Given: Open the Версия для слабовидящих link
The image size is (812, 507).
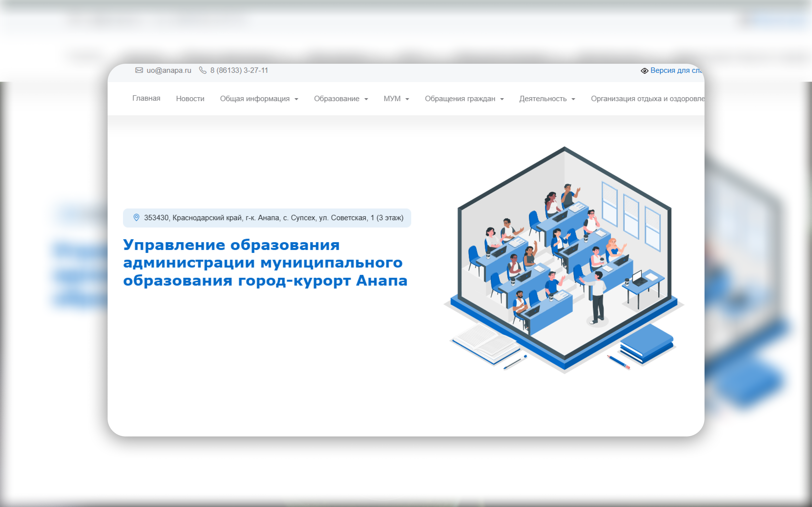Looking at the screenshot, I should click(x=677, y=70).
